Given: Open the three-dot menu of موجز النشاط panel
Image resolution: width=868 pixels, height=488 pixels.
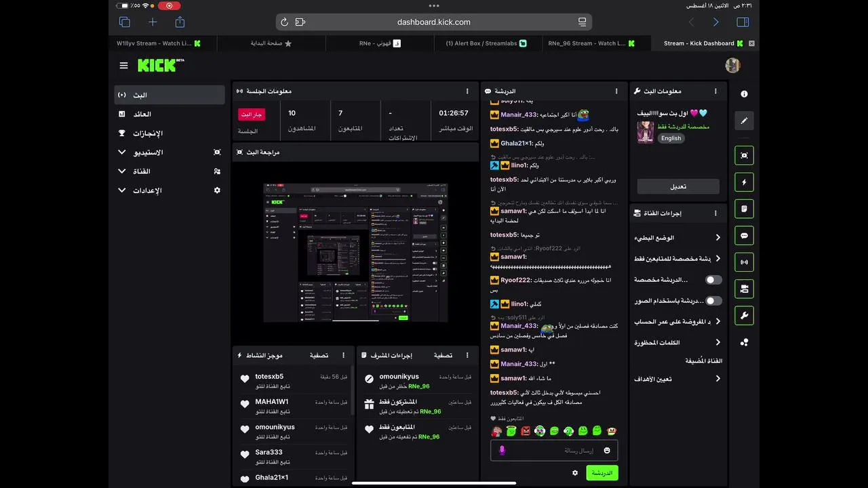Looking at the screenshot, I should pyautogui.click(x=343, y=355).
